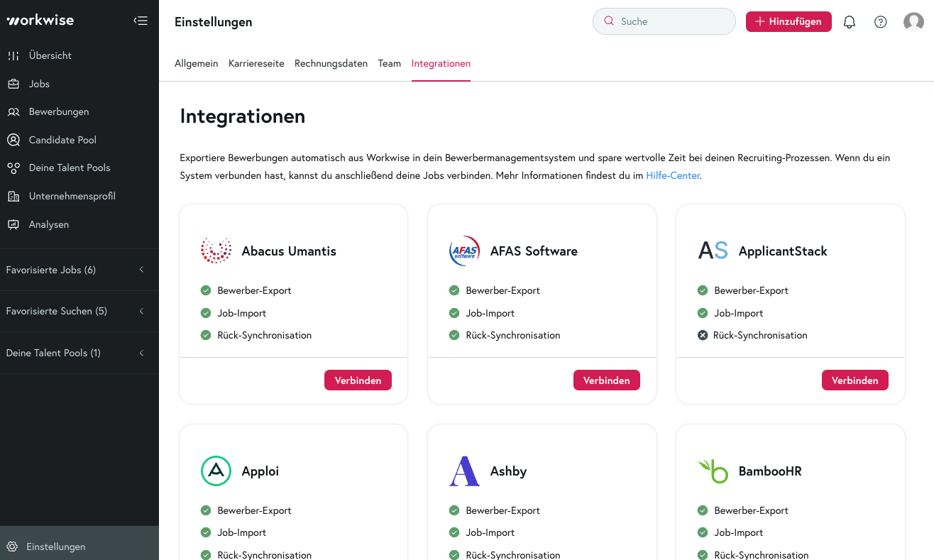Click the AFAS Software card title
Screen dimensions: 934x560
coord(534,251)
